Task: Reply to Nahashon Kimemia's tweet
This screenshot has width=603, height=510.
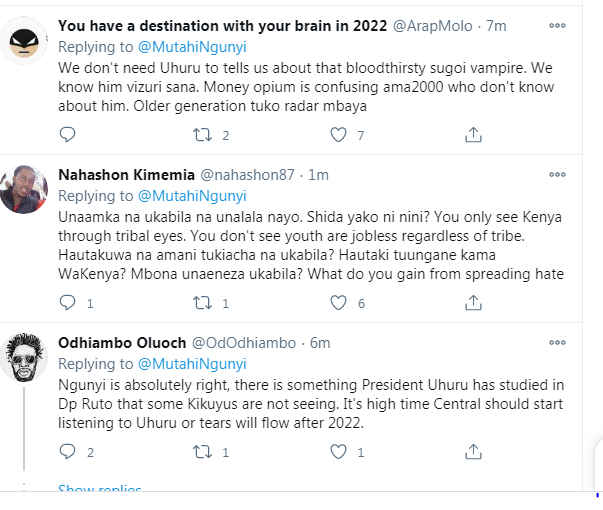Action: [68, 303]
